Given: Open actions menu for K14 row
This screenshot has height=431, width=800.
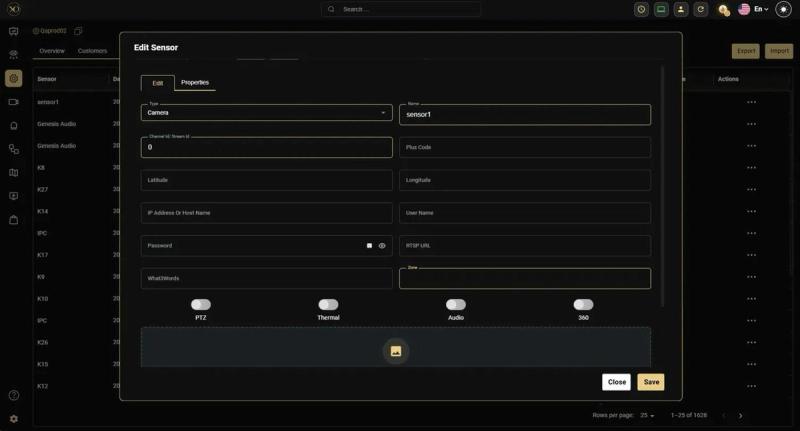Looking at the screenshot, I should (752, 212).
